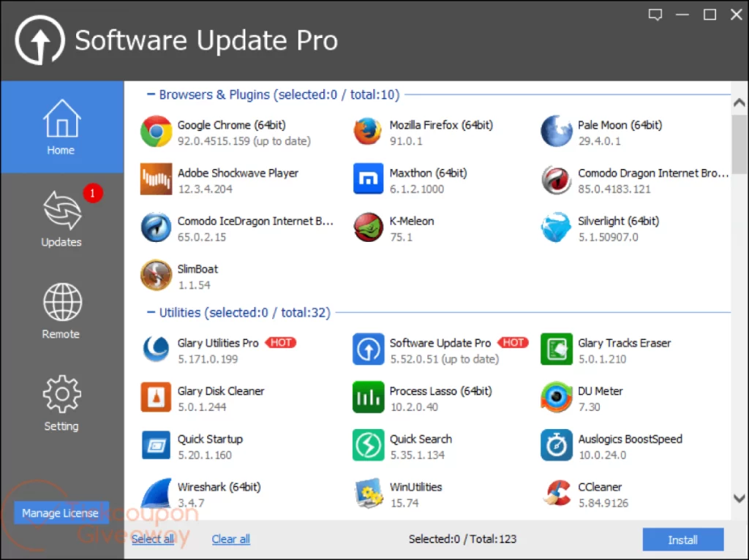749x560 pixels.
Task: Click the Maxthon browser icon
Action: [368, 180]
